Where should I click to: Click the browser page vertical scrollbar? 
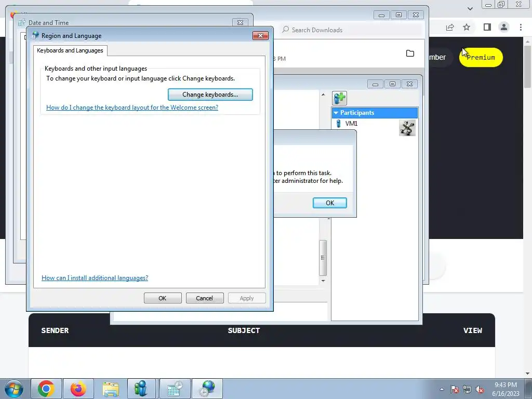pyautogui.click(x=527, y=67)
